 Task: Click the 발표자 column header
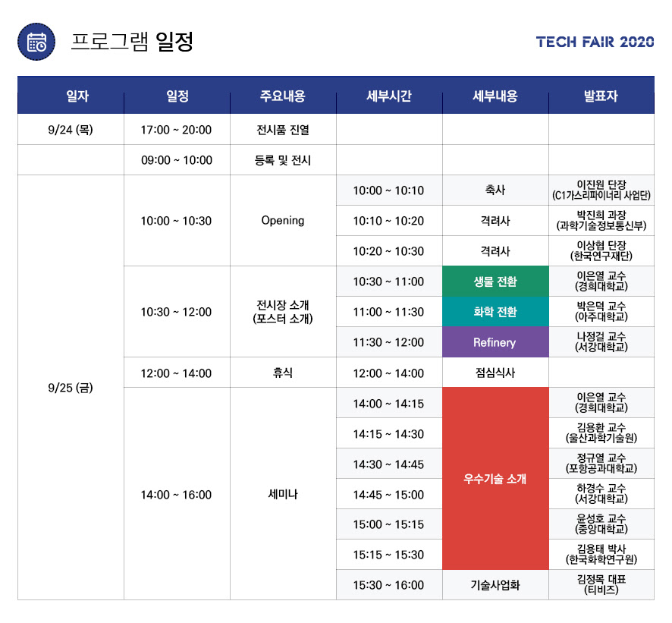[601, 96]
